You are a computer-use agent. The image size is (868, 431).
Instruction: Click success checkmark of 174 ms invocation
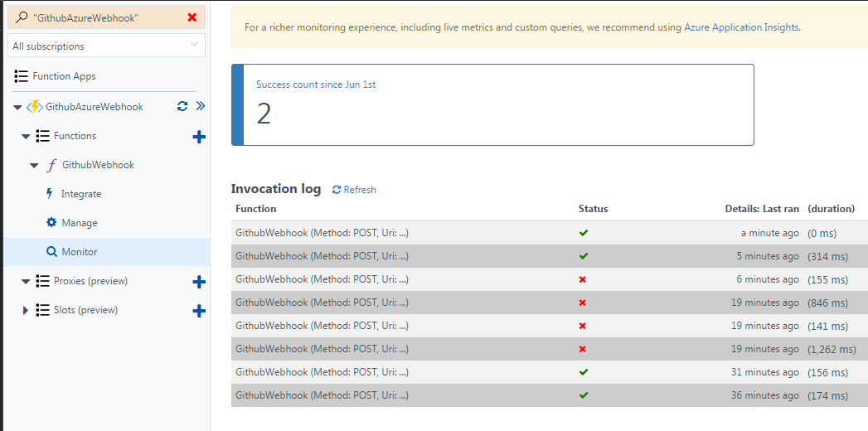[x=584, y=395]
